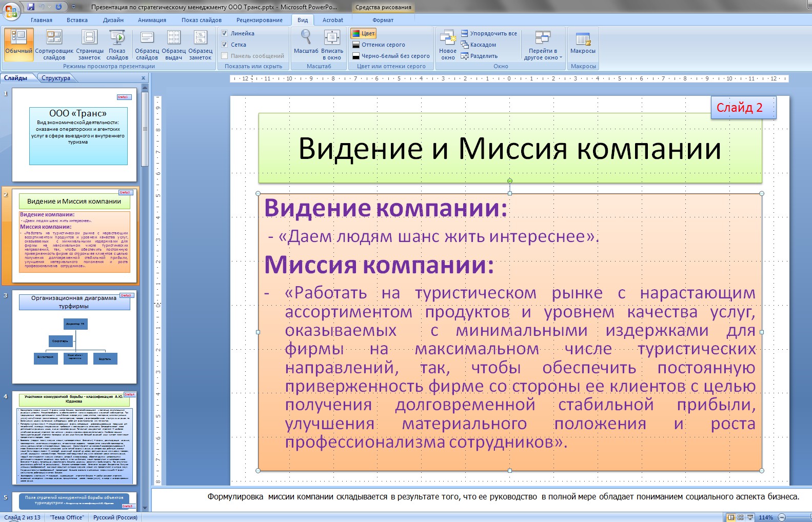Click the Office button
This screenshot has width=812, height=522.
pyautogui.click(x=11, y=10)
